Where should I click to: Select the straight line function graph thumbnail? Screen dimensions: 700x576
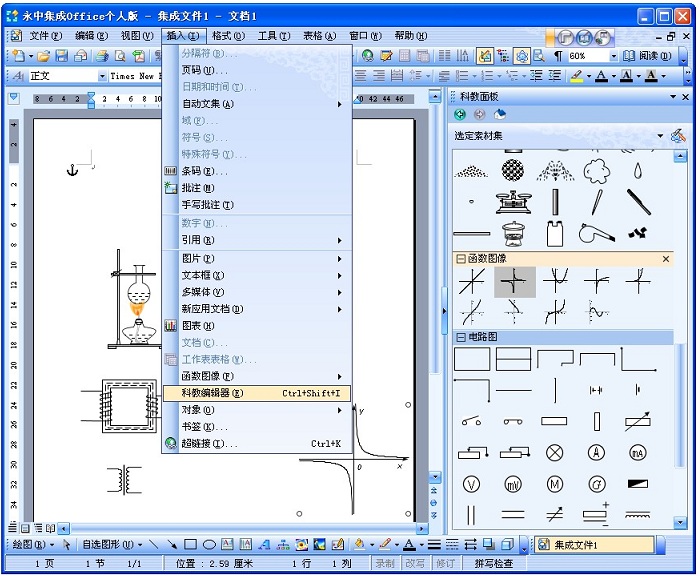(x=472, y=281)
